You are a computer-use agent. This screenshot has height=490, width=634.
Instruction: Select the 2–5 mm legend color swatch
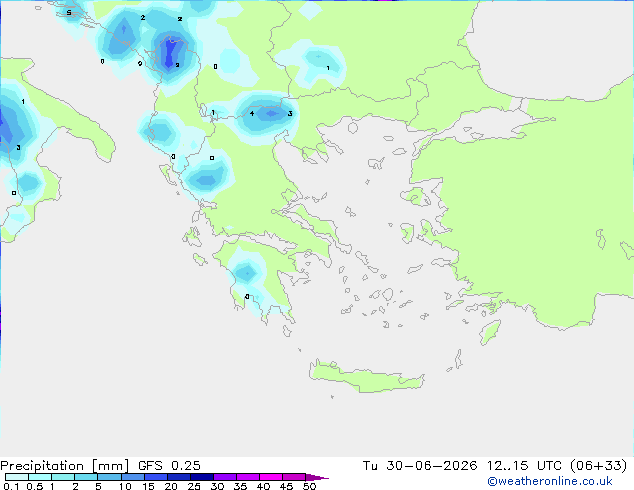coord(86,477)
